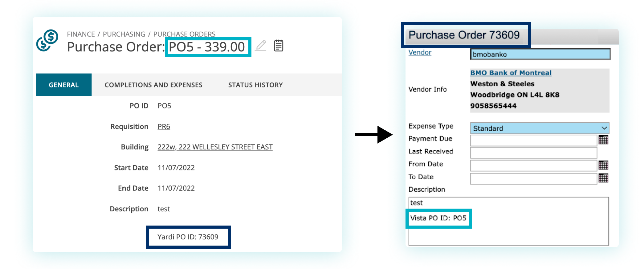Image resolution: width=644 pixels, height=269 pixels.
Task: Open building 222 Wellesley Street East link
Action: click(215, 147)
